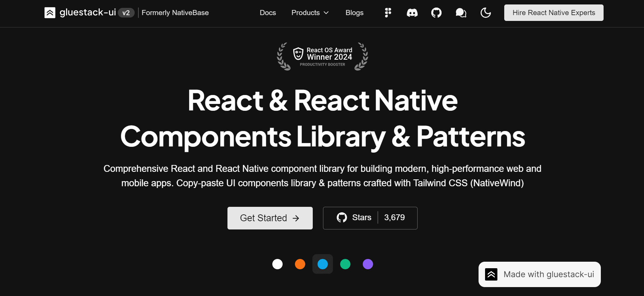Click the GitHub icon beside Stars
This screenshot has height=296, width=644.
(342, 217)
